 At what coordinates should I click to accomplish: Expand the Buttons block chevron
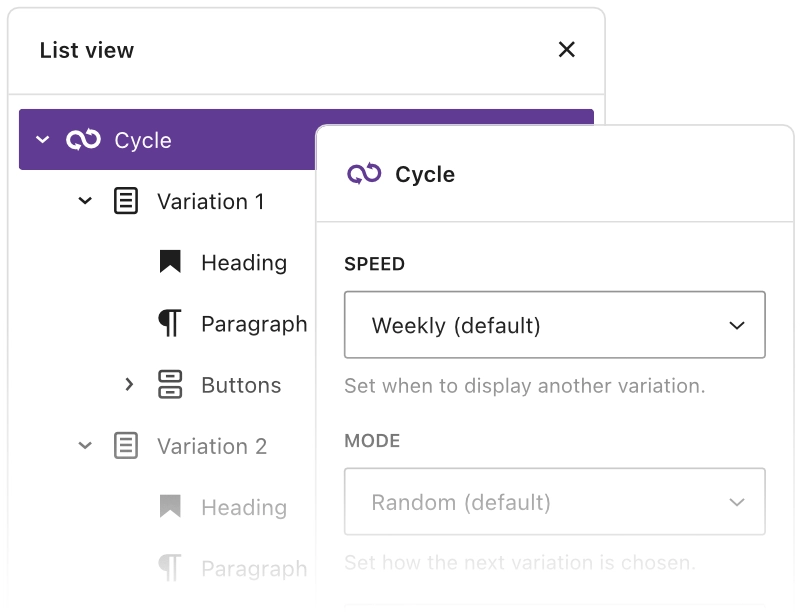coord(128,384)
